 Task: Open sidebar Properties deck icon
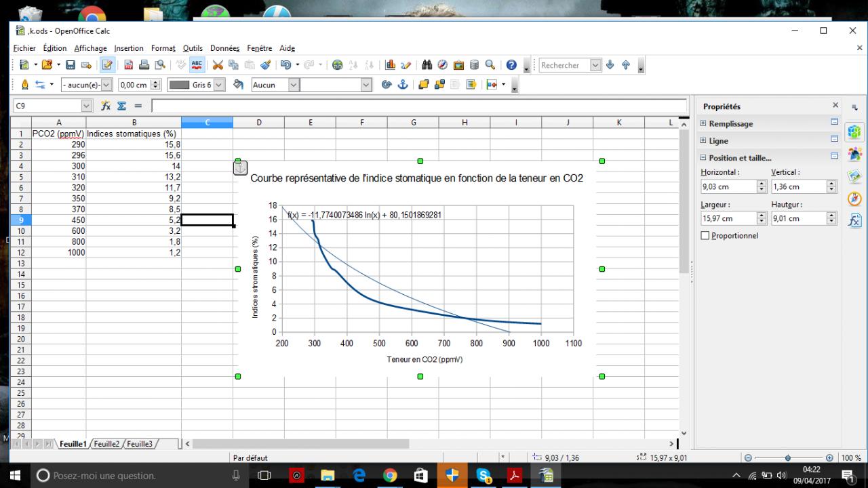pyautogui.click(x=855, y=131)
